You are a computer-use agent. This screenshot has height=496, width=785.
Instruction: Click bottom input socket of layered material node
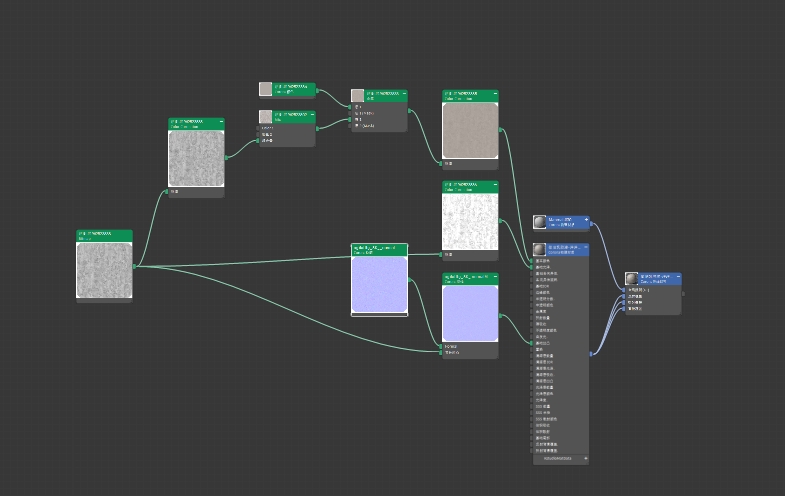pos(624,309)
